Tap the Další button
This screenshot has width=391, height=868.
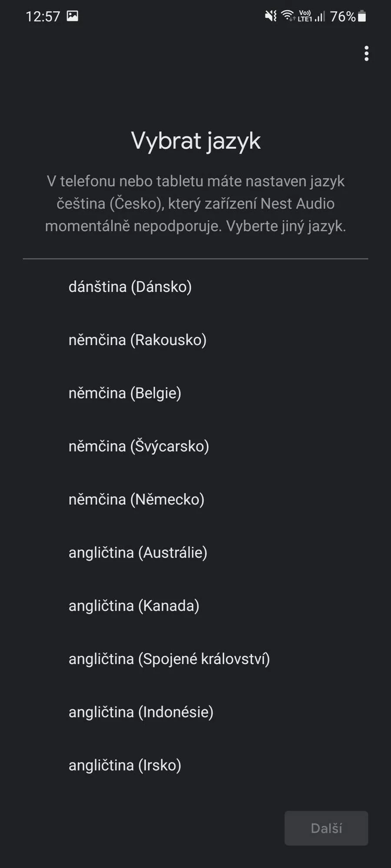[326, 828]
